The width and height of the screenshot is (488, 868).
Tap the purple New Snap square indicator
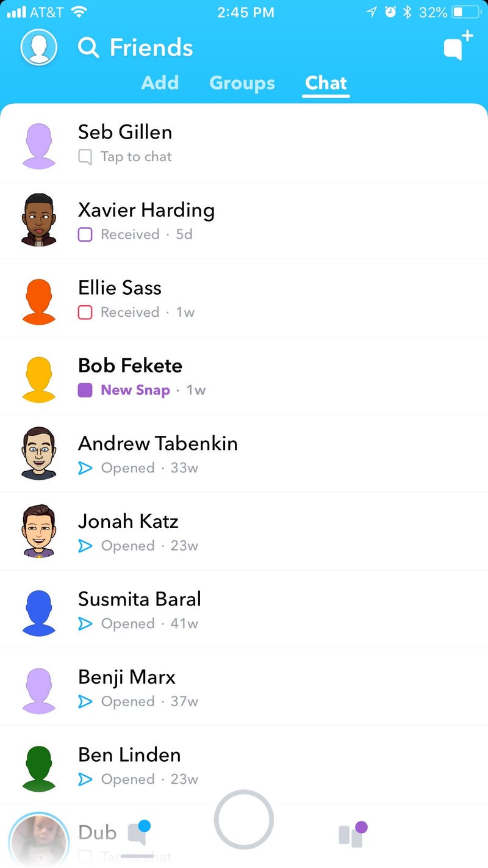tap(85, 390)
